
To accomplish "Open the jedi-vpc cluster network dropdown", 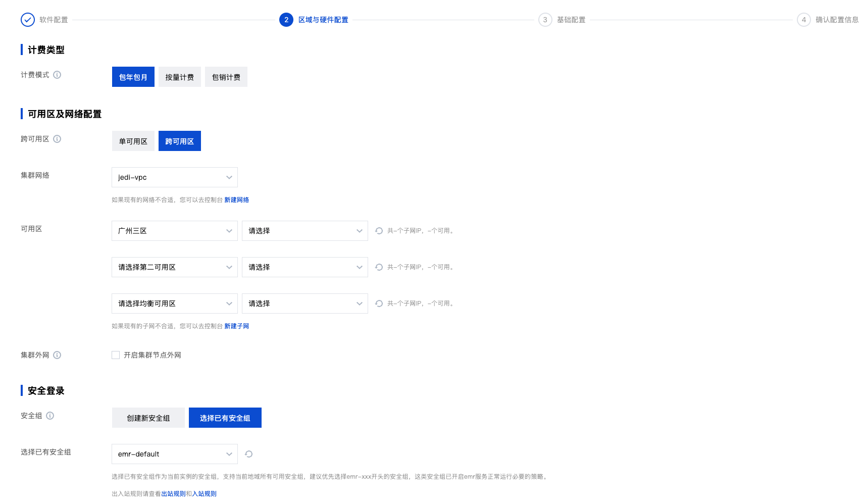I will tap(175, 177).
